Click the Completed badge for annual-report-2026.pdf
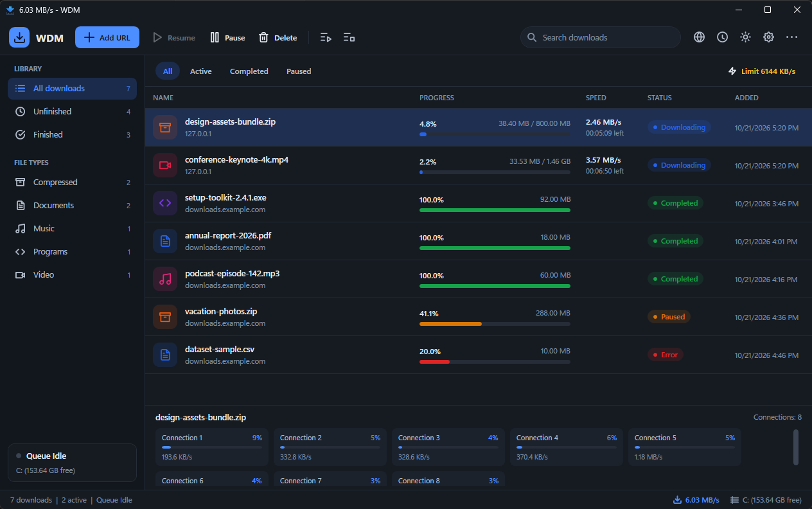 tap(675, 241)
